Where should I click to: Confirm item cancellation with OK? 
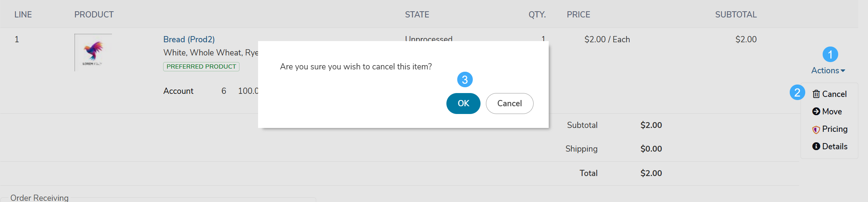click(x=463, y=104)
